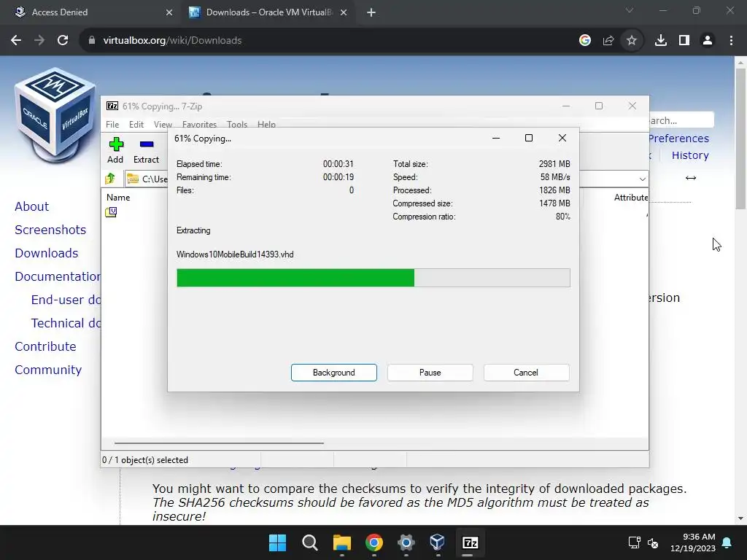The height and width of the screenshot is (560, 747).
Task: Toggle Chrome side panel
Action: coord(684,41)
